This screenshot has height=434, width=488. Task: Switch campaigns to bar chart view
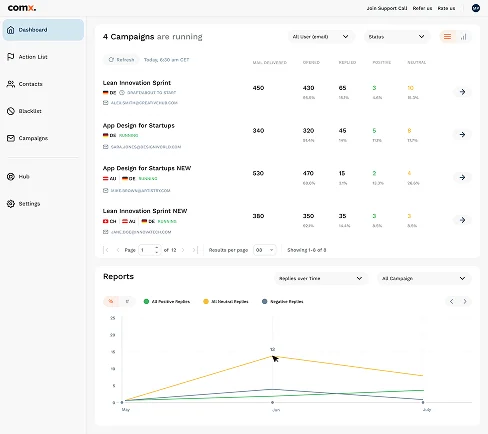click(463, 37)
